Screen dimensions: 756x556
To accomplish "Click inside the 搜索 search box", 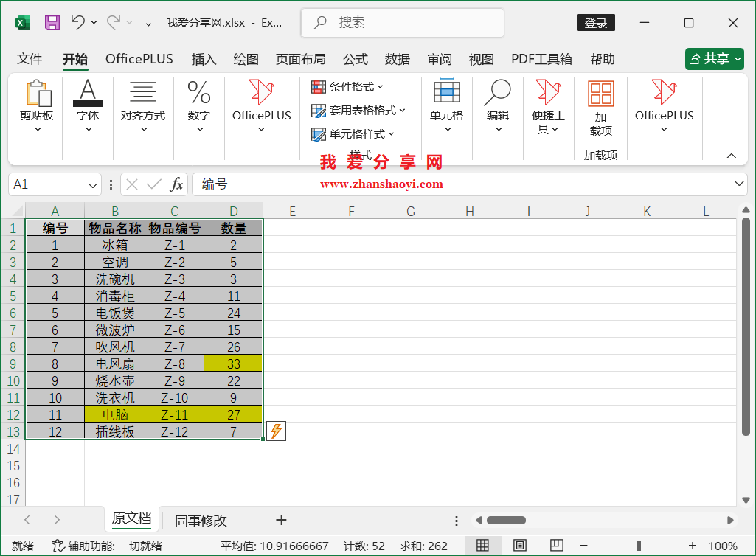I will coord(402,22).
